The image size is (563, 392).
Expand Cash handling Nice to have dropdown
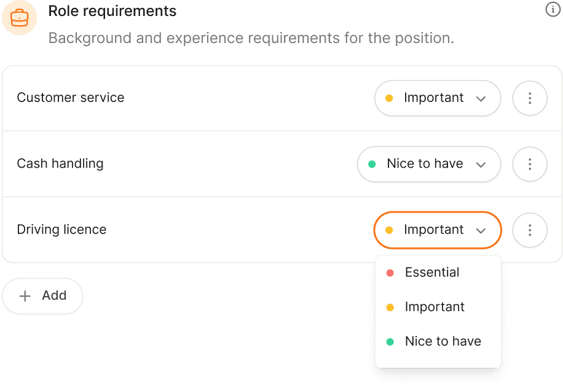point(428,164)
